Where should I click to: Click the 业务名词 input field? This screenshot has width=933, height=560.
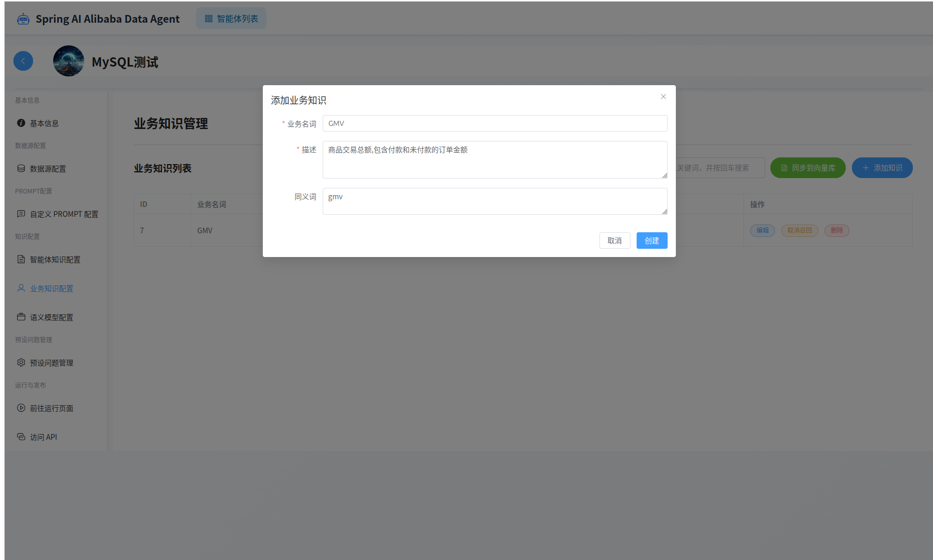495,123
